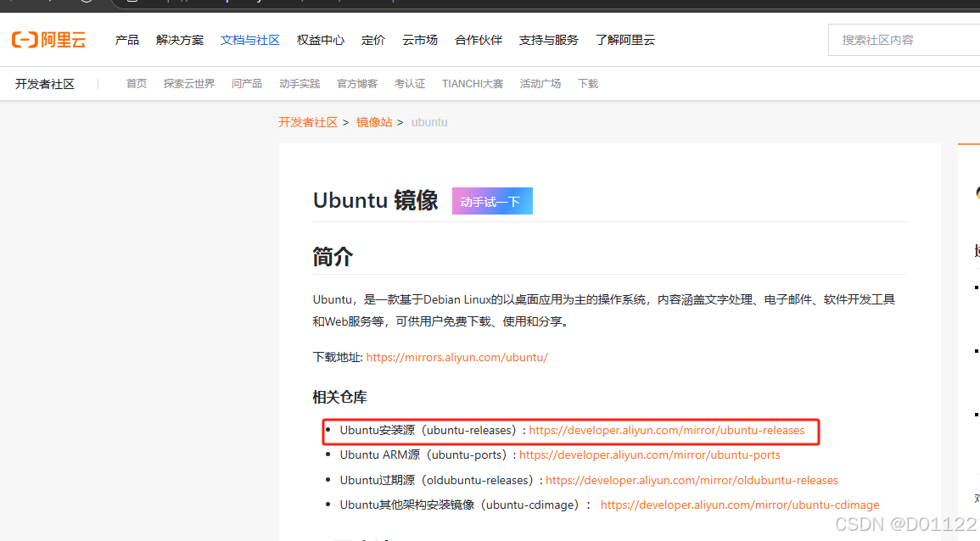Click the 简介 section heading

point(333,257)
